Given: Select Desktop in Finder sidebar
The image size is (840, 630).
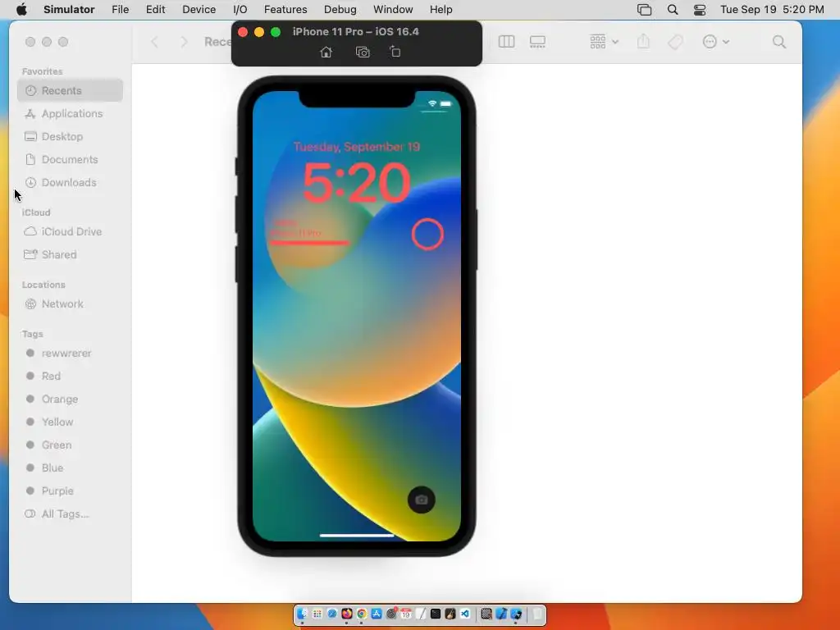Looking at the screenshot, I should (x=71, y=137).
